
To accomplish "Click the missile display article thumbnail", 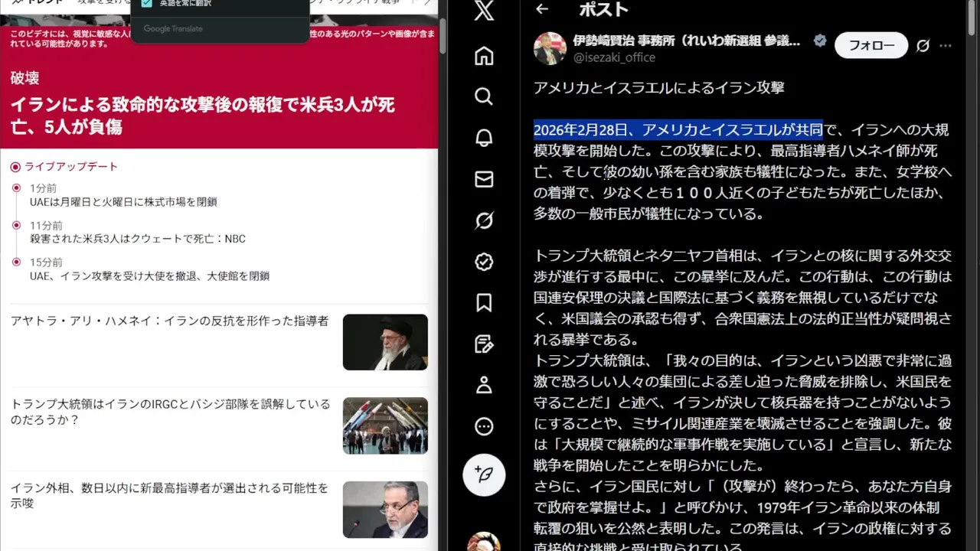I will click(385, 425).
